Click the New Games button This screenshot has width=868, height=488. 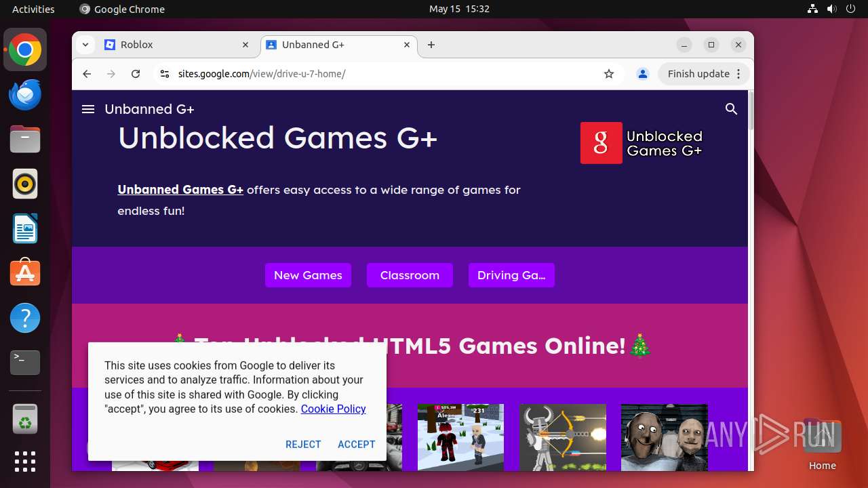click(x=308, y=275)
